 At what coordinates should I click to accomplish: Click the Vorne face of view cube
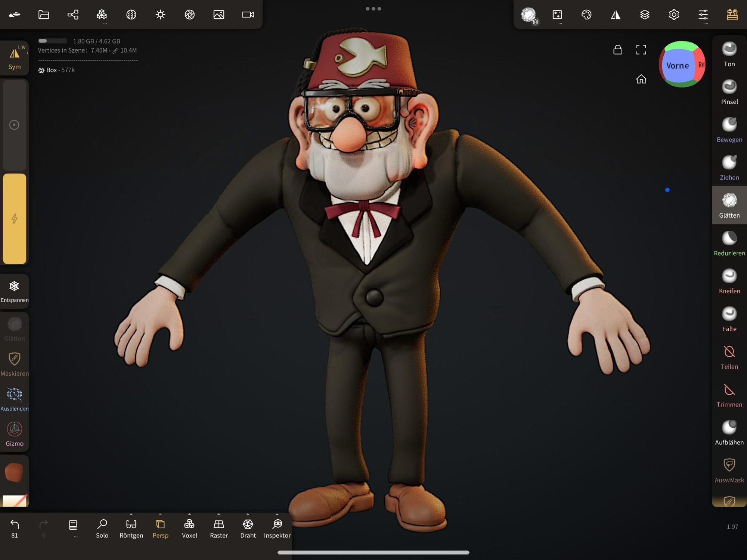tap(677, 66)
